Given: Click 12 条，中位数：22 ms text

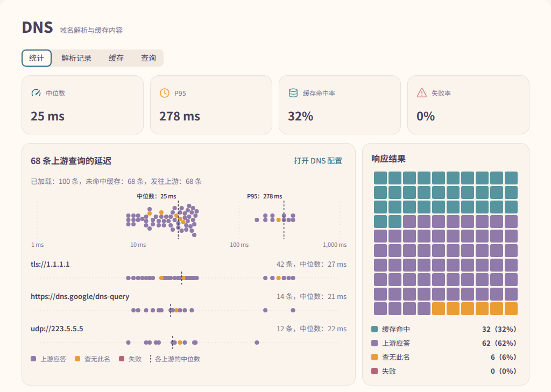Looking at the screenshot, I should click(312, 329).
